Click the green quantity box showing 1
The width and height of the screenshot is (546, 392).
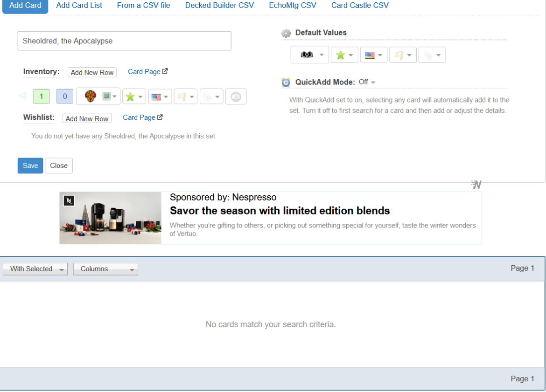tap(41, 96)
